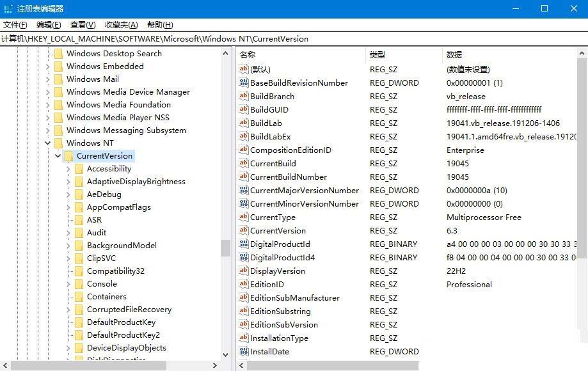This screenshot has height=371, width=588.
Task: Select the EditionSubstring value name
Action: [280, 311]
